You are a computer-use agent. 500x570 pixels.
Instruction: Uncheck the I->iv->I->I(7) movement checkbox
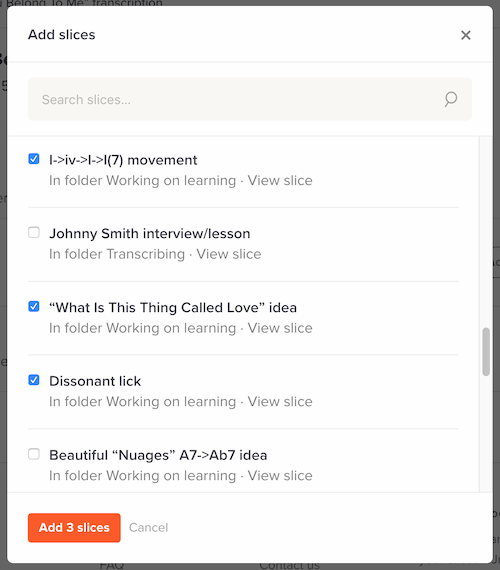[x=34, y=159]
